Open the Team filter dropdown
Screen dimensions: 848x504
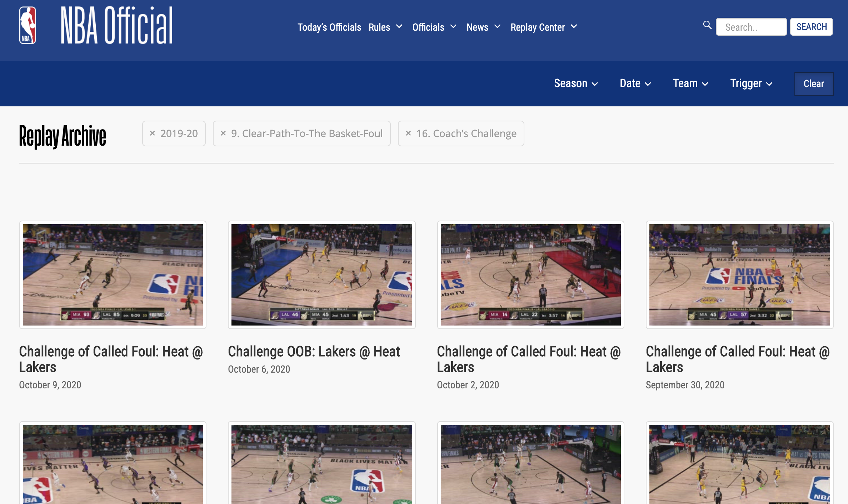[x=690, y=84]
